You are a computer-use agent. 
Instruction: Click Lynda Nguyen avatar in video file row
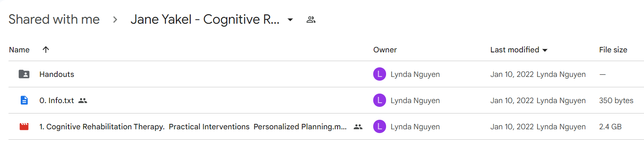pyautogui.click(x=379, y=127)
